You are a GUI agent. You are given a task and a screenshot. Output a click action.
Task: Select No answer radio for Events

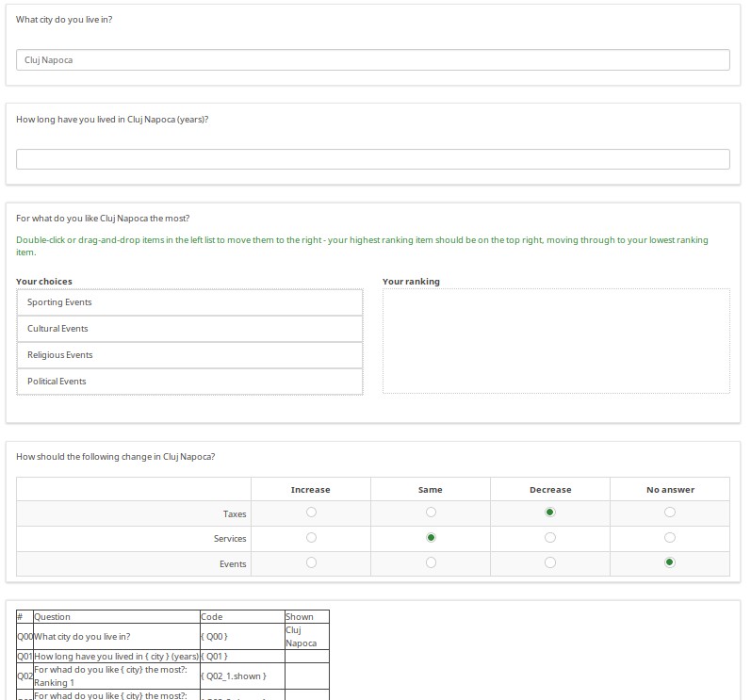pos(670,562)
